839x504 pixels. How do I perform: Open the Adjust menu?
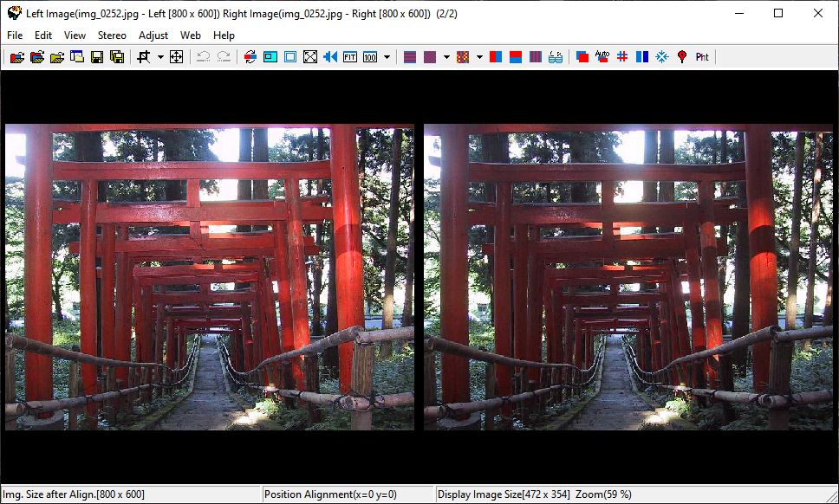[153, 36]
